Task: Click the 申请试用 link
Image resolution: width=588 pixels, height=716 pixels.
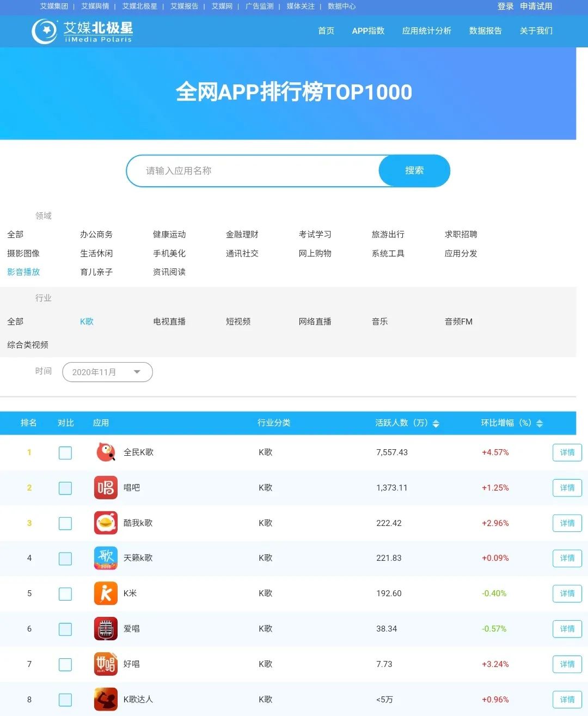Action: click(536, 7)
